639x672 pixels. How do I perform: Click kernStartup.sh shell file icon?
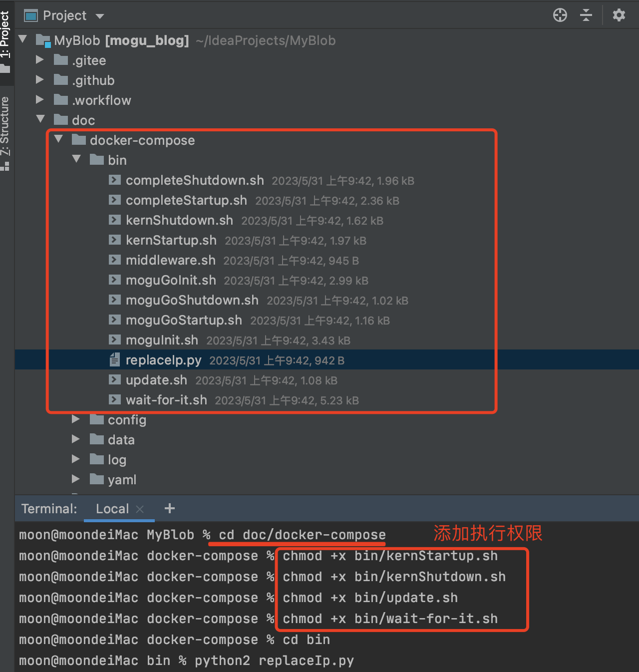click(115, 240)
